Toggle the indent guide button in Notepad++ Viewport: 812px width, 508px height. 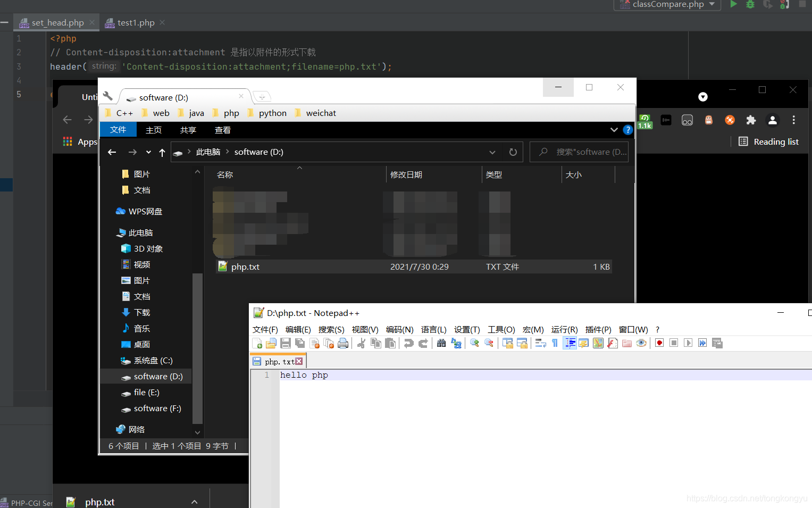tap(570, 343)
